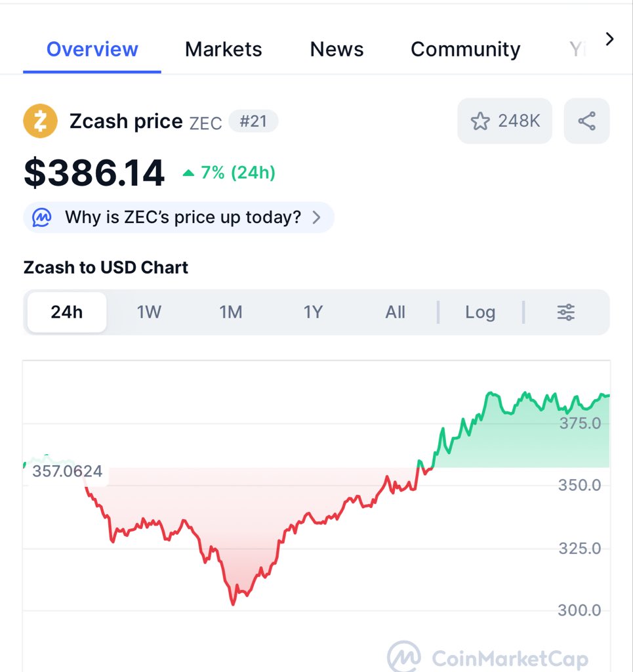Toggle Log scale on the chart
Viewport: 633px width, 672px height.
coord(480,312)
